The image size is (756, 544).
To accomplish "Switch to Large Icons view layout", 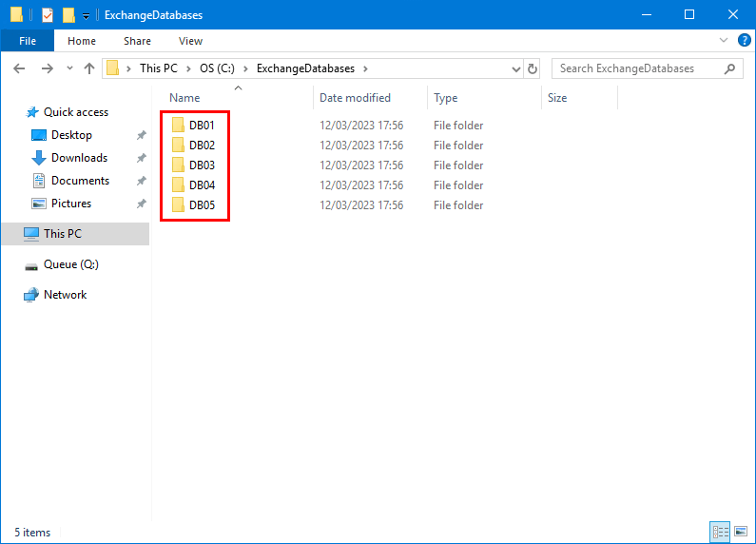I will (740, 532).
